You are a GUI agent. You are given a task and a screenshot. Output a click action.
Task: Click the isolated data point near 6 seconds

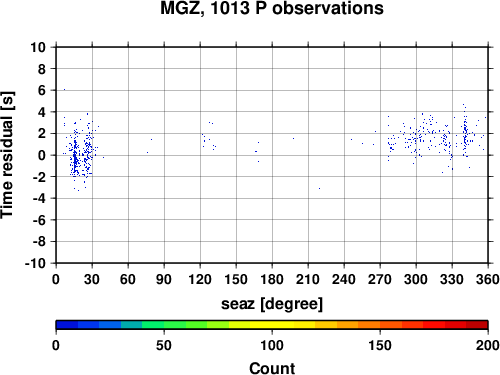click(64, 89)
